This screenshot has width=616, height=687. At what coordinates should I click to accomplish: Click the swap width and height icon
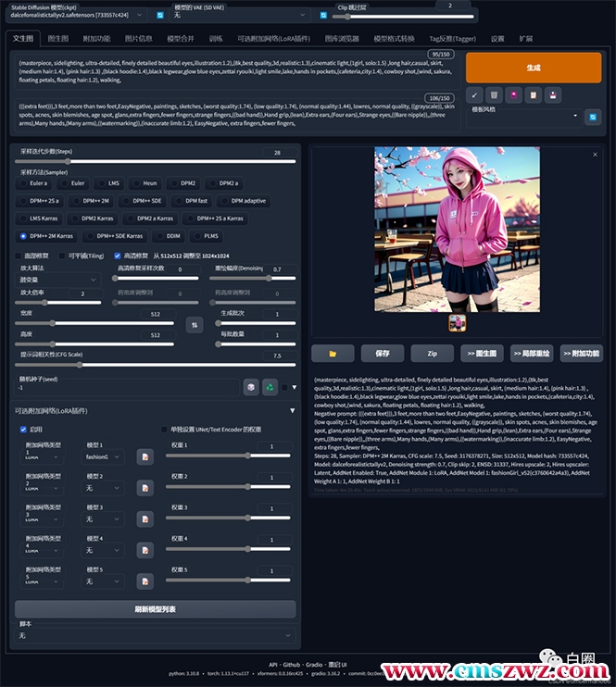pos(195,324)
